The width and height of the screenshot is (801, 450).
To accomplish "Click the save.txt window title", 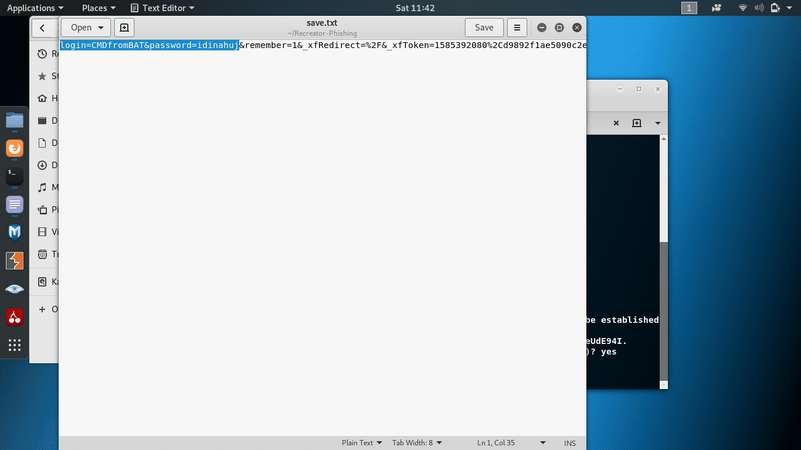I will coord(322,22).
